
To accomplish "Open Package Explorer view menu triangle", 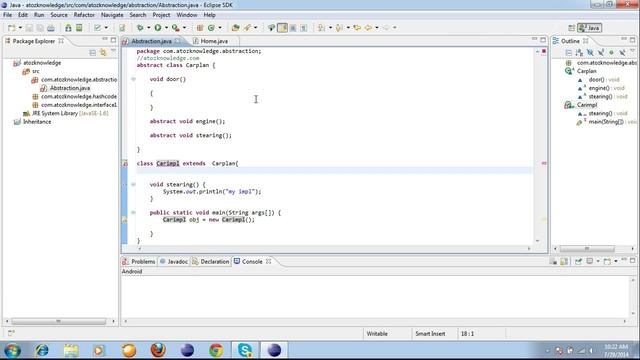I will [113, 52].
